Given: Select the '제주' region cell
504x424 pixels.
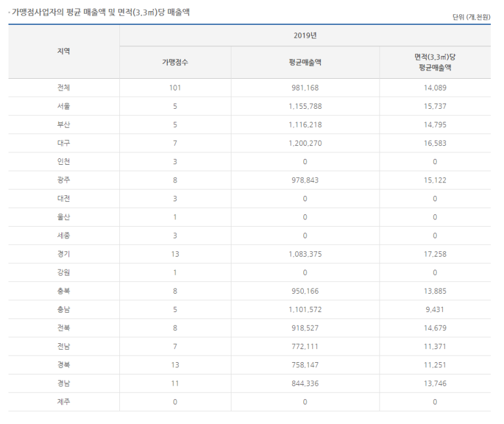Looking at the screenshot, I should (64, 402).
